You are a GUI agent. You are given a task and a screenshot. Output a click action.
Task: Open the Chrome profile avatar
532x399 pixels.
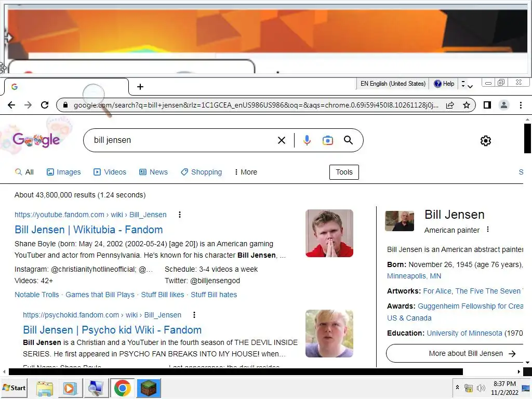pos(504,105)
